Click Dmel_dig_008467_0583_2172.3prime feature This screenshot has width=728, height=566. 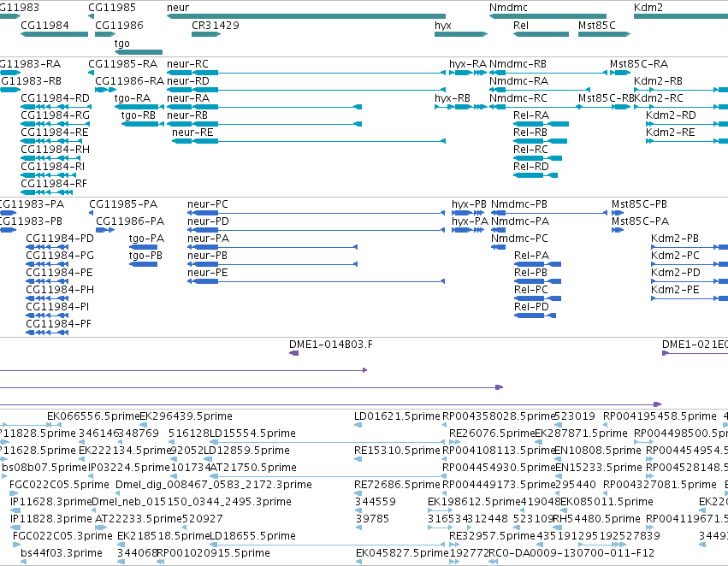[x=119, y=493]
